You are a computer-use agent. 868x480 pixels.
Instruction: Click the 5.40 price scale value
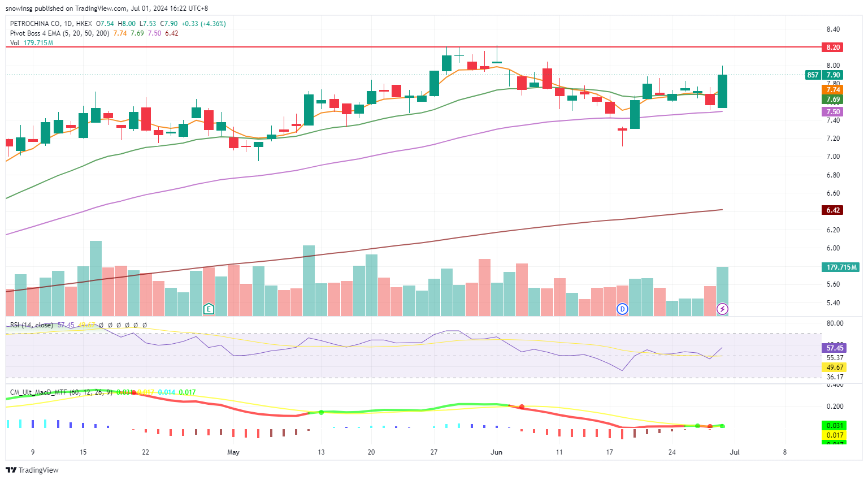coord(833,303)
